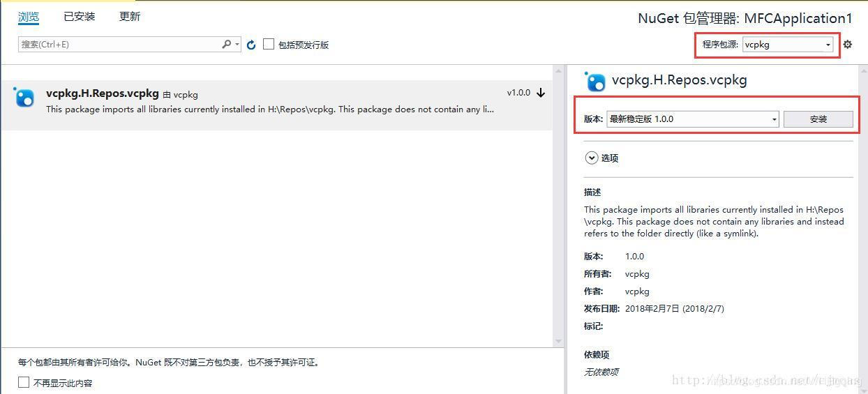Viewport: 868px width, 394px height.
Task: Click the v1.0.0 version label in list
Action: click(518, 93)
